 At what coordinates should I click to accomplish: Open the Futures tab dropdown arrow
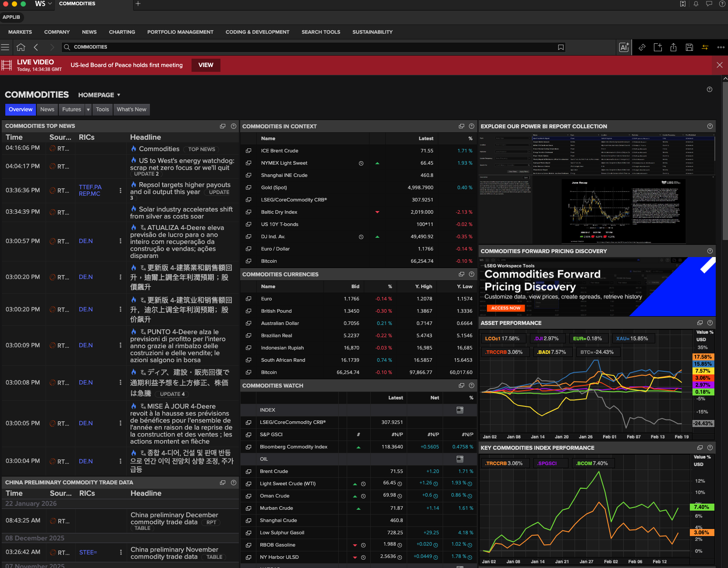(x=88, y=109)
